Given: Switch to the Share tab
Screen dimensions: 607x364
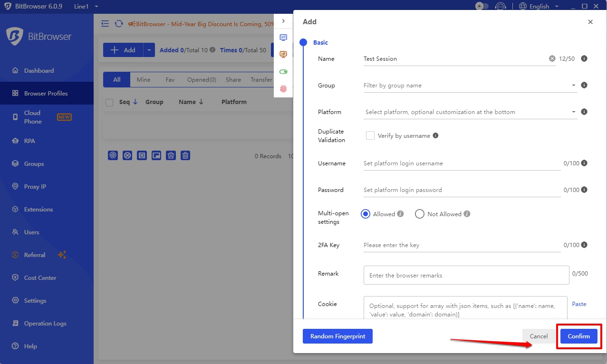Looking at the screenshot, I should tap(233, 80).
